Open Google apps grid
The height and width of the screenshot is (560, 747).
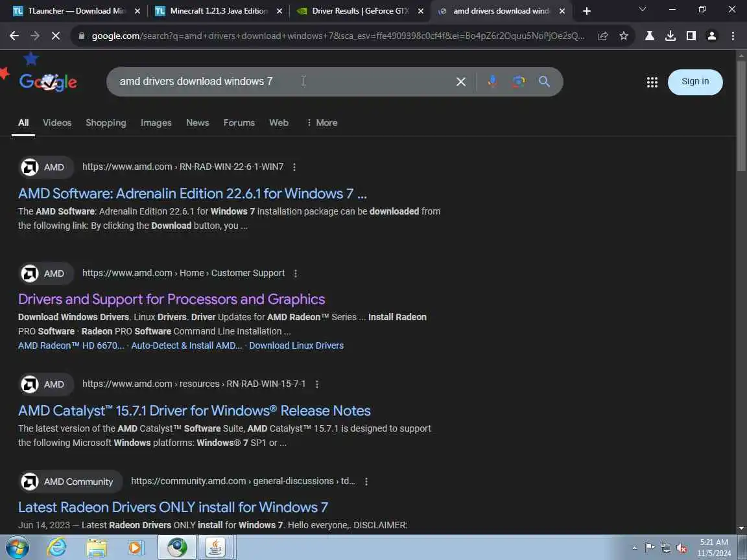point(652,82)
